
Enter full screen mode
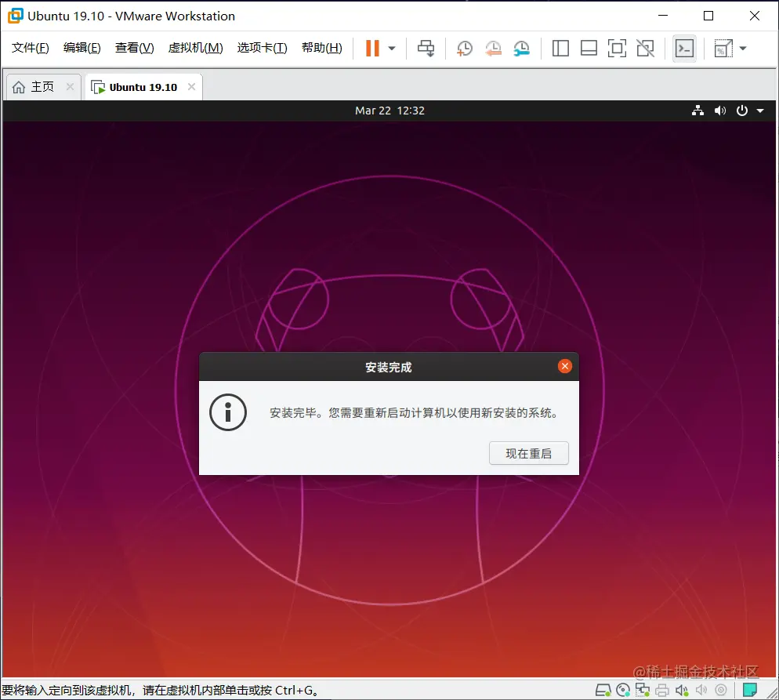click(617, 48)
